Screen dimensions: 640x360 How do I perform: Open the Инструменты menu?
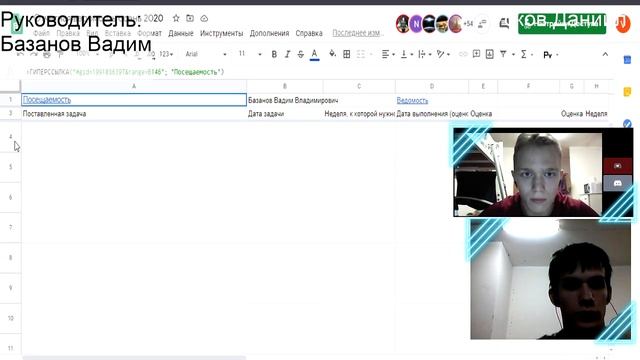pos(221,33)
